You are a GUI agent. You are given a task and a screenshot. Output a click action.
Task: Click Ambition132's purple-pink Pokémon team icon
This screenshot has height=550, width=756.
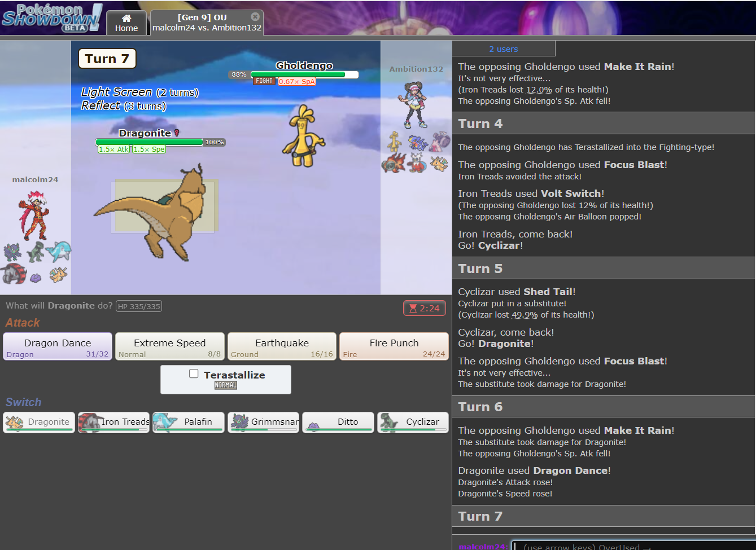[x=440, y=141]
